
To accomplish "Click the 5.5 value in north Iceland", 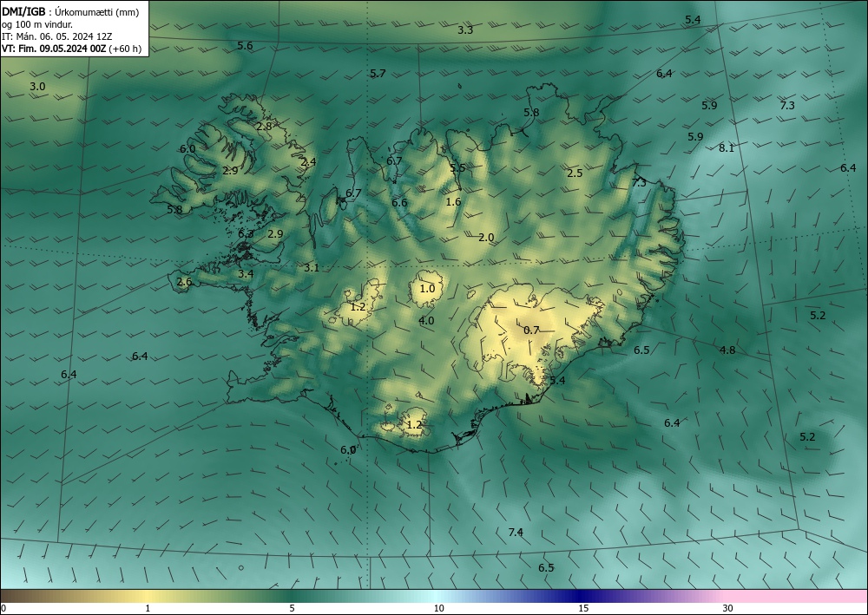I will (457, 168).
